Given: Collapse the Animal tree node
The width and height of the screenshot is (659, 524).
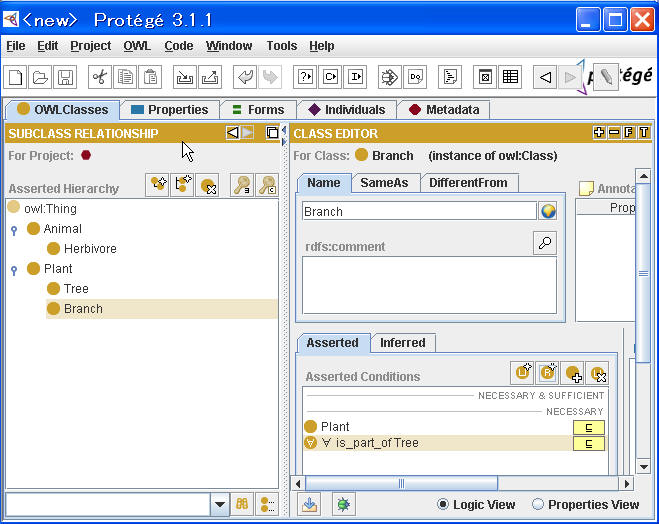Looking at the screenshot, I should click(x=14, y=230).
